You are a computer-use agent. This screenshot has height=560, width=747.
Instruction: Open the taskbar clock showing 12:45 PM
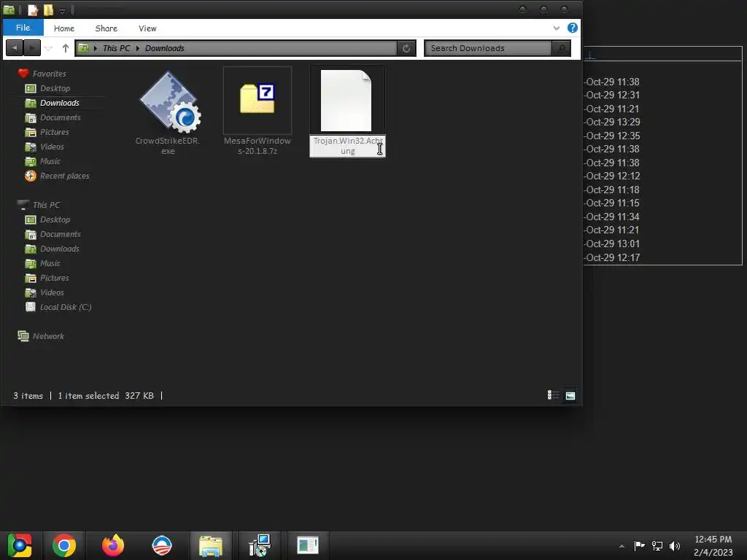click(713, 545)
